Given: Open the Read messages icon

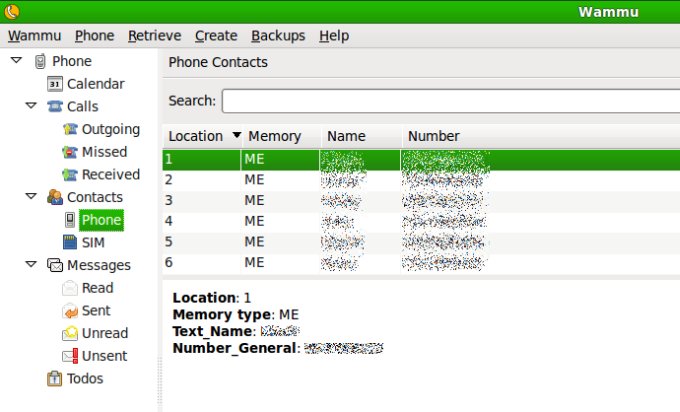Looking at the screenshot, I should coord(70,288).
